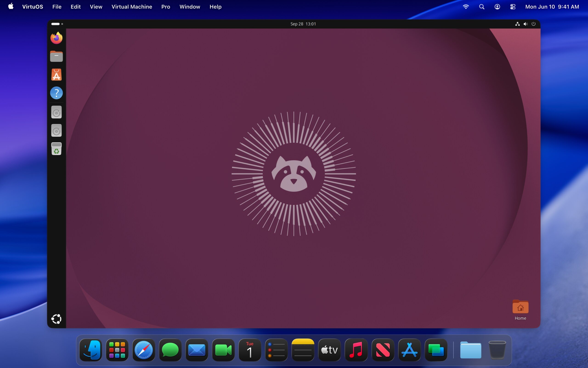Open FaceTime in the Dock
Screen dimensions: 588x368
(223, 350)
